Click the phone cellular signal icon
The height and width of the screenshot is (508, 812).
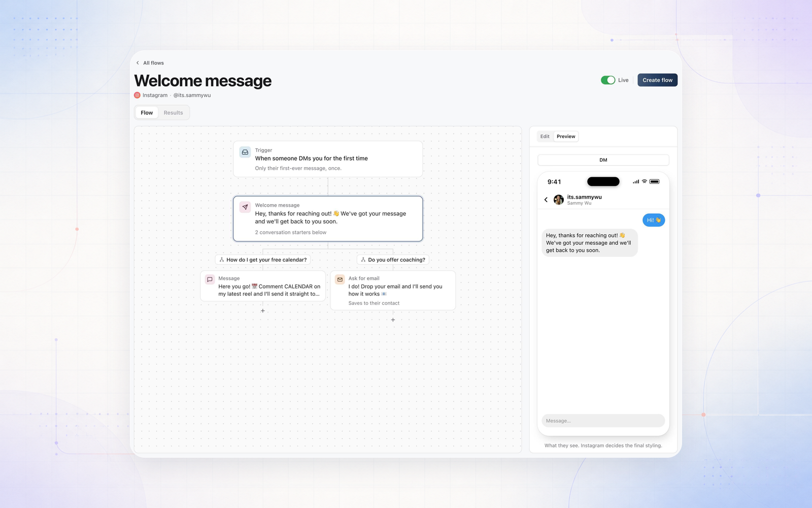click(x=636, y=181)
